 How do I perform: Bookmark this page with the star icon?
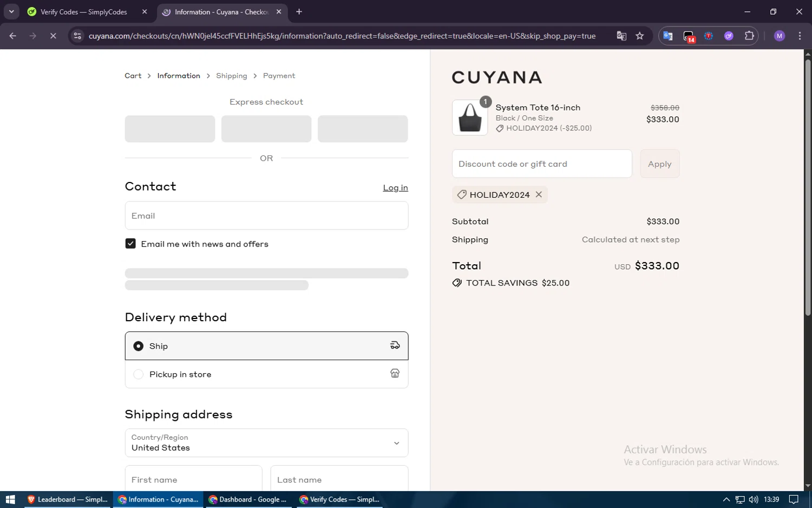640,36
